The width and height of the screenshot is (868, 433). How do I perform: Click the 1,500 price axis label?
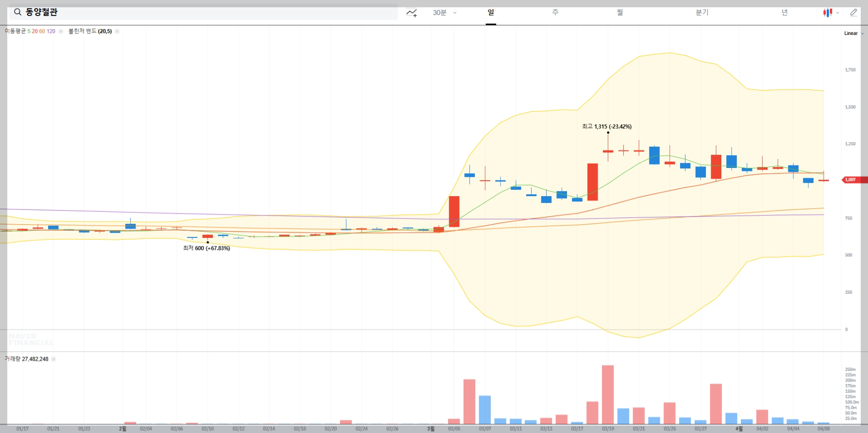850,107
